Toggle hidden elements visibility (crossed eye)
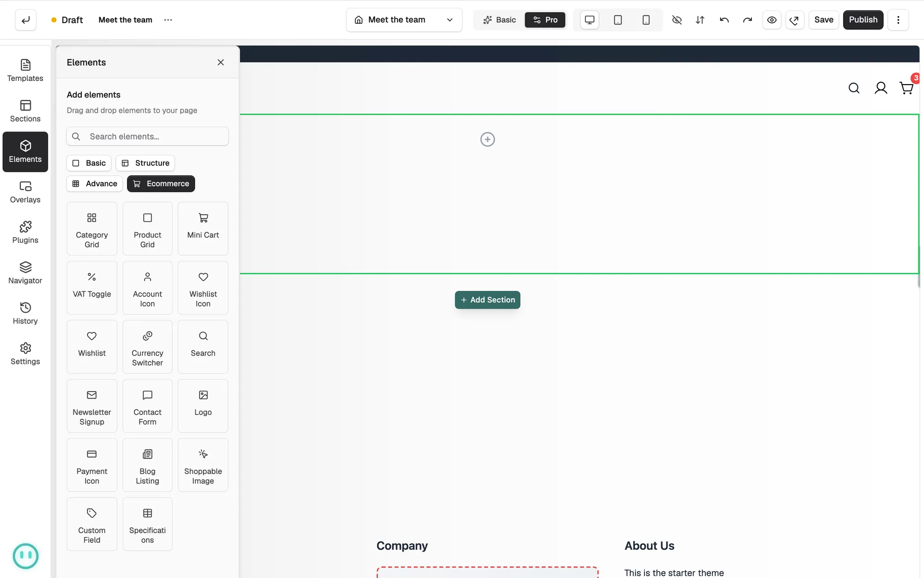Screen dimensions: 924x578 [677, 20]
